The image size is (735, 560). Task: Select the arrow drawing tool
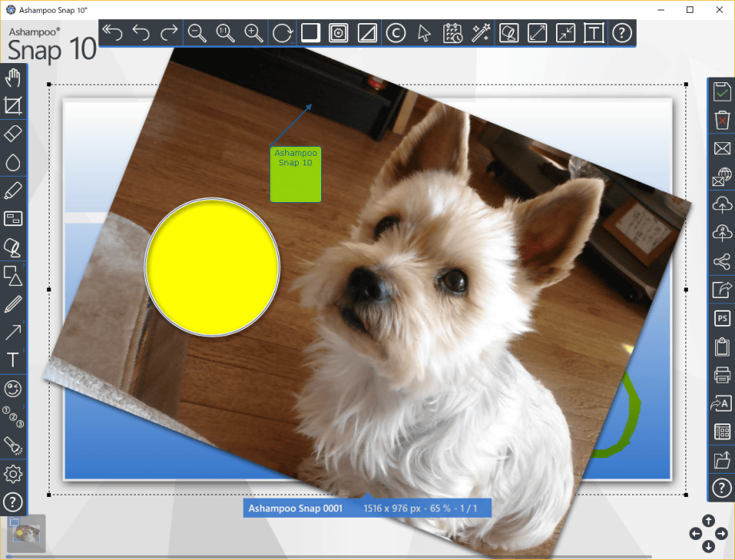pos(13,332)
